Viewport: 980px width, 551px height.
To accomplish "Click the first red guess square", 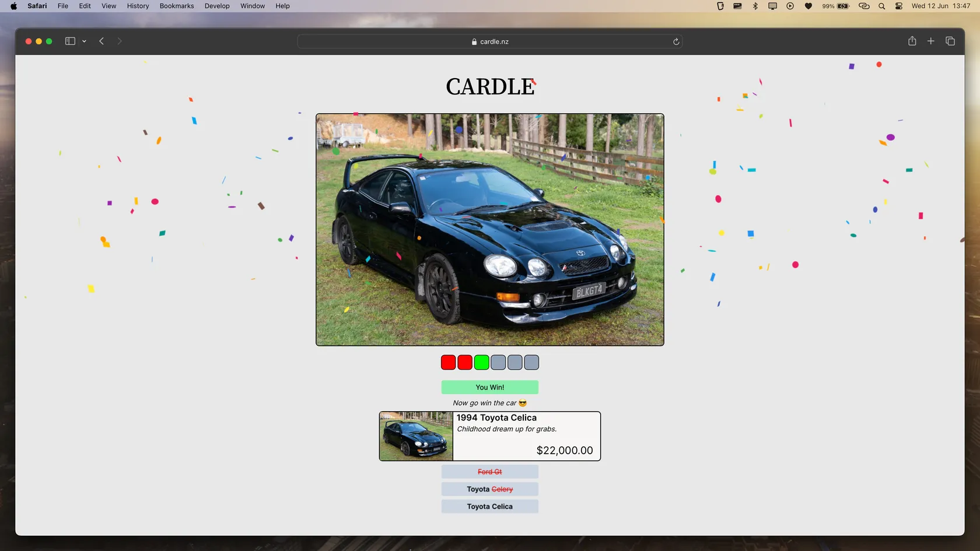I will tap(448, 363).
